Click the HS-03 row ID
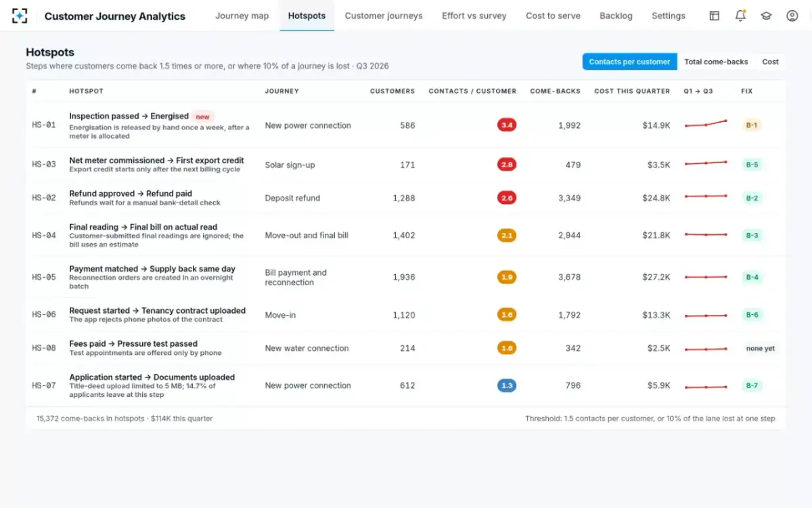The height and width of the screenshot is (508, 812). [x=44, y=165]
